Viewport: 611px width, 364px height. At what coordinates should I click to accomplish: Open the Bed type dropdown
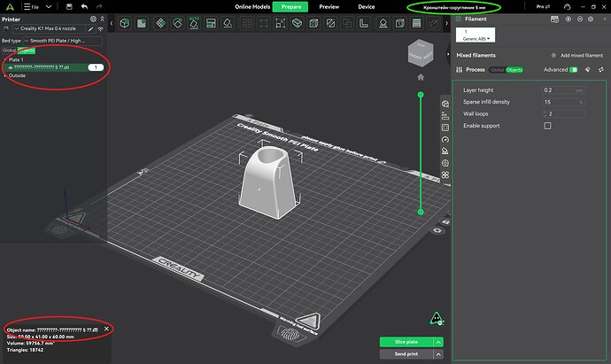coord(62,41)
